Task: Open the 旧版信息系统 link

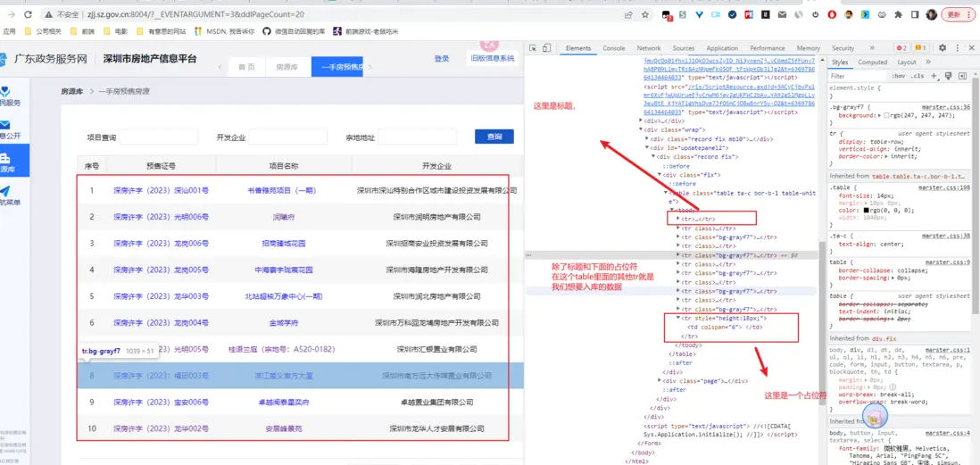Action: (493, 58)
